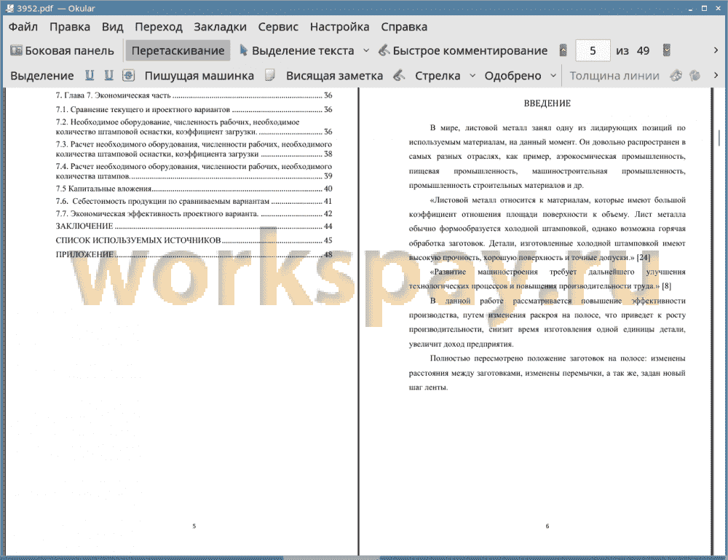Select the Выделение highlighter tool

click(41, 76)
